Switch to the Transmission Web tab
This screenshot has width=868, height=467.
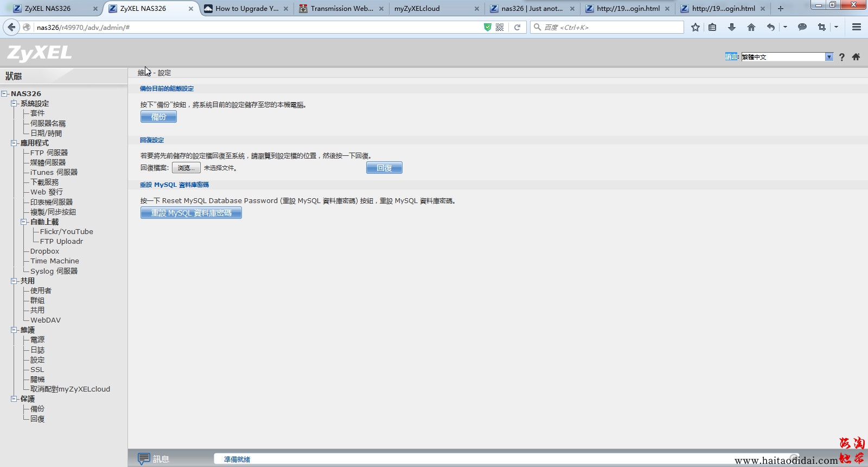[x=341, y=9]
